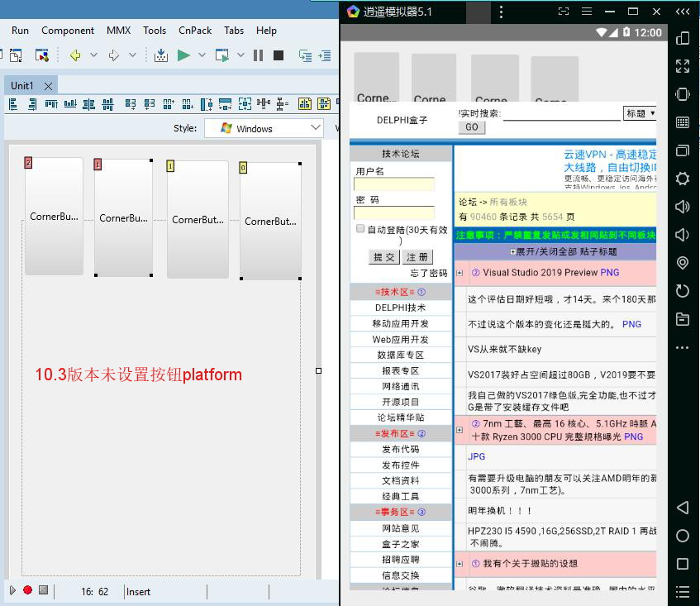Image resolution: width=700 pixels, height=606 pixels.
Task: Open the Tools menu
Action: [x=155, y=31]
